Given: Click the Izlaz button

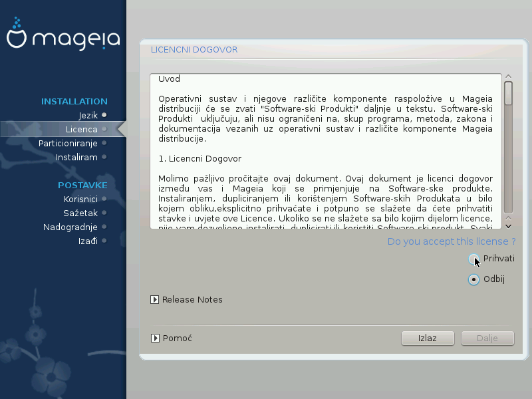Looking at the screenshot, I should (428, 338).
